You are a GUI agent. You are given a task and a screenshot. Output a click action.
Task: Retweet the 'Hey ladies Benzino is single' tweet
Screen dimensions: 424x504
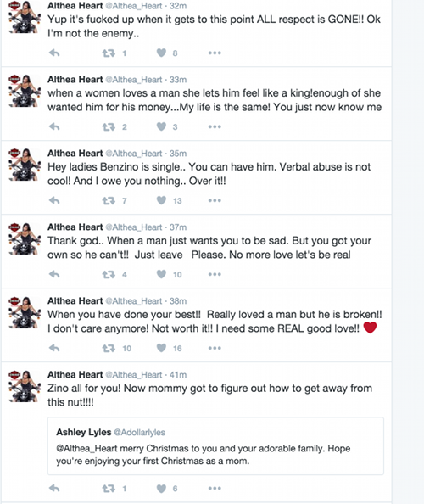click(x=109, y=200)
